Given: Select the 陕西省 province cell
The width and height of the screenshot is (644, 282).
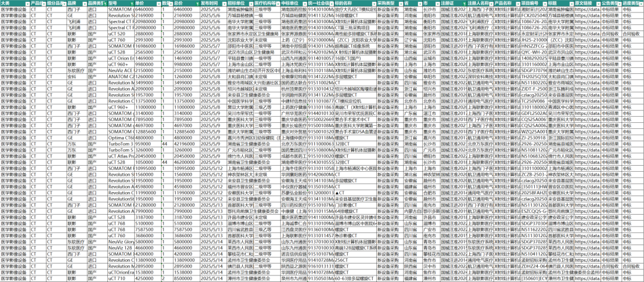Looking at the screenshot, I should coord(413,266).
